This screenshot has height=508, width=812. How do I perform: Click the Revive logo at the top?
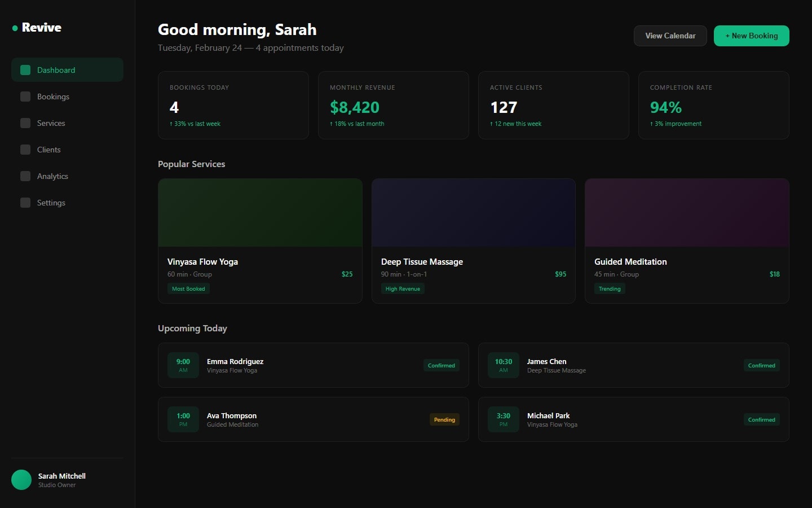[41, 27]
